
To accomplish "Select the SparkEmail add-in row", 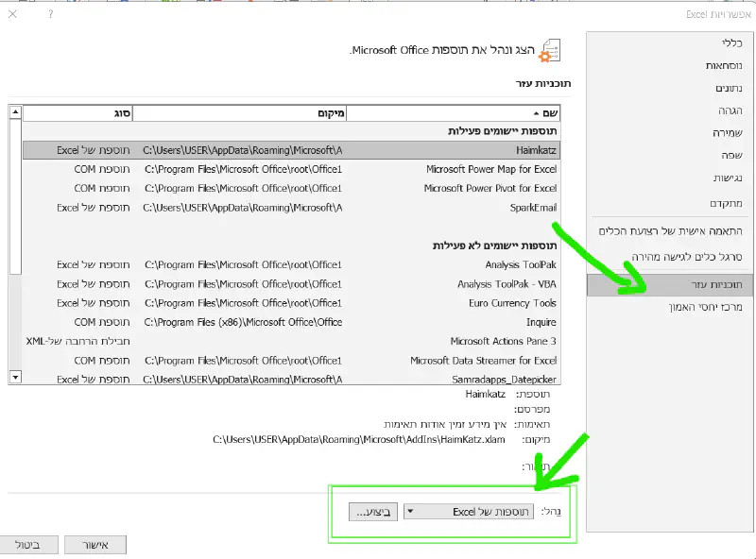I will [x=291, y=208].
